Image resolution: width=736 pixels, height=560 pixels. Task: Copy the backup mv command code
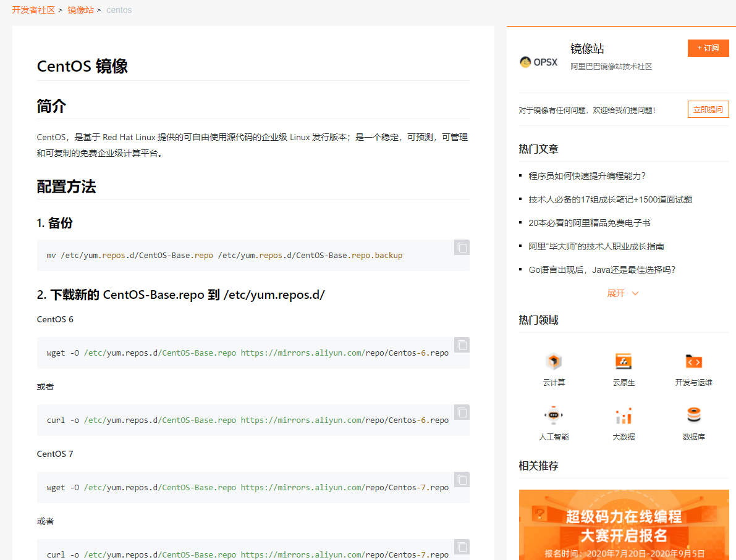(x=462, y=248)
